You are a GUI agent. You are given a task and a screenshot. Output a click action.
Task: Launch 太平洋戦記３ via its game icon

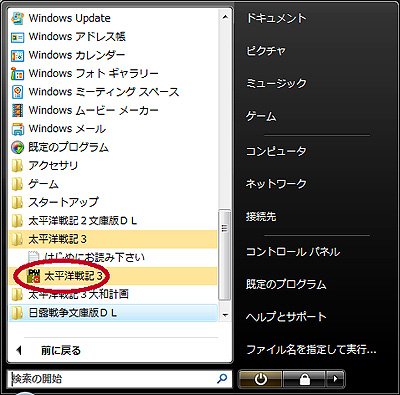33,276
